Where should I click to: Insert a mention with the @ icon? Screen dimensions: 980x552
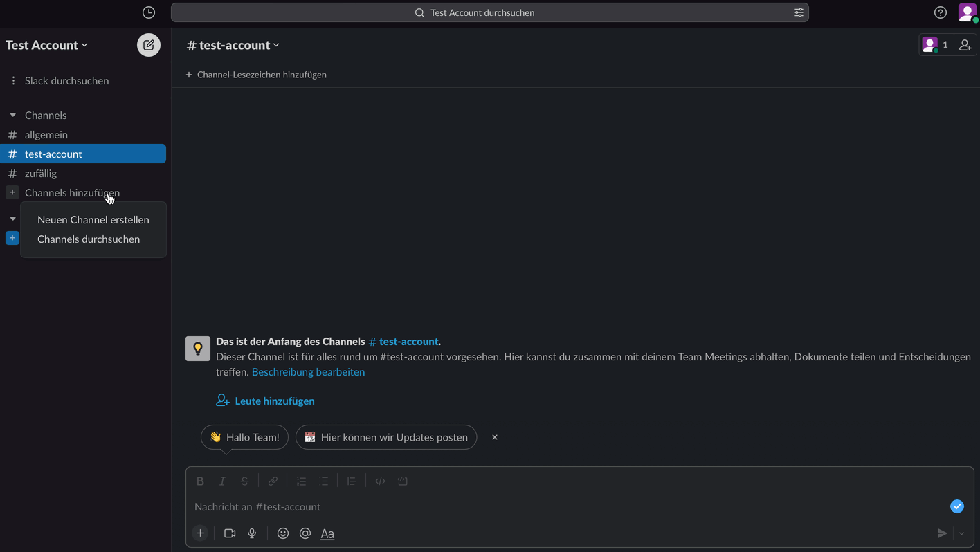pyautogui.click(x=305, y=533)
